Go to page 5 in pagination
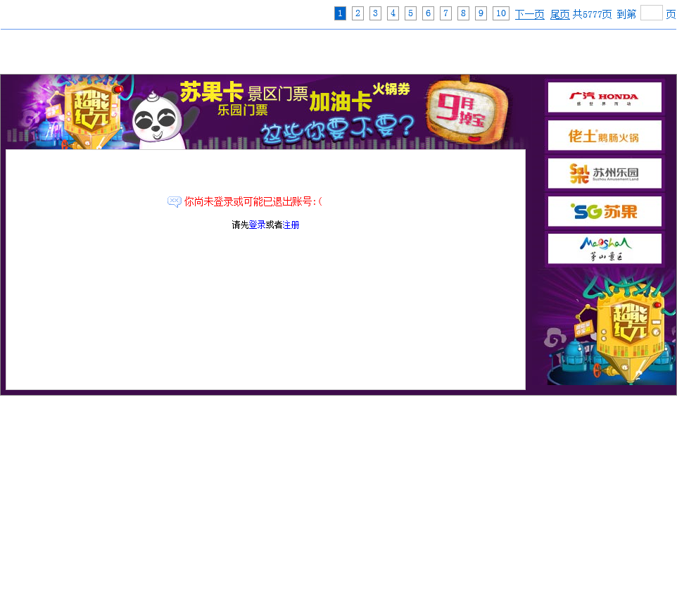The height and width of the screenshot is (616, 677). coord(410,13)
